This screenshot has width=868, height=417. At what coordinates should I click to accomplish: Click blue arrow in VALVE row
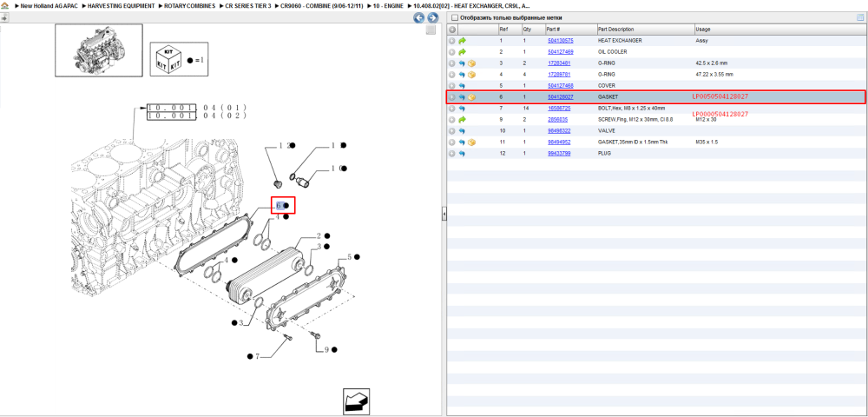(x=463, y=130)
